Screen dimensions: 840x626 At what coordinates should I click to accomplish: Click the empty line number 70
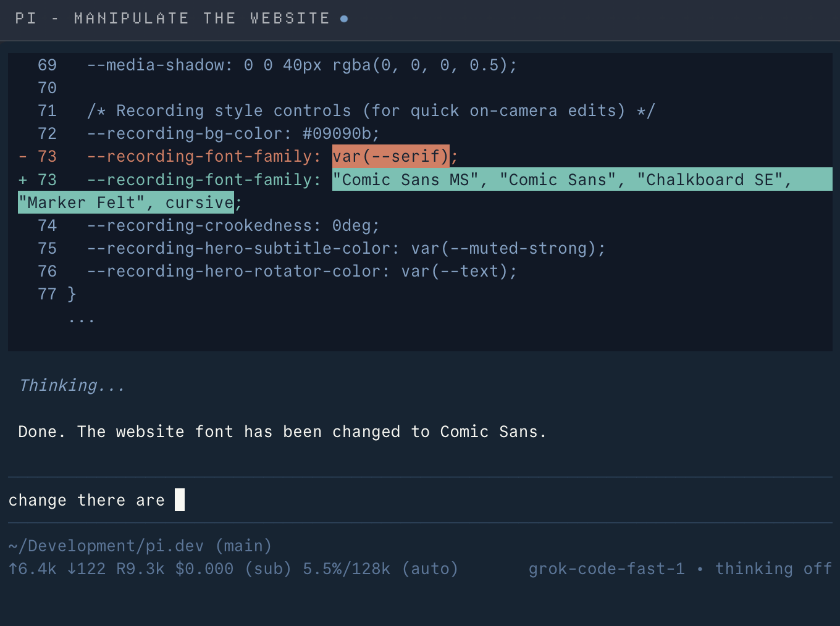[x=48, y=88]
